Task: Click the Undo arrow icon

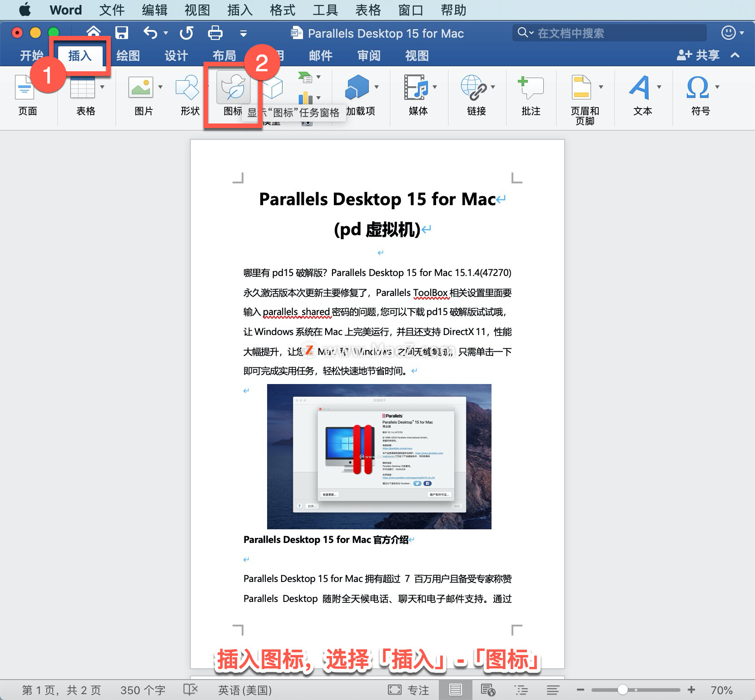Action: [x=150, y=33]
